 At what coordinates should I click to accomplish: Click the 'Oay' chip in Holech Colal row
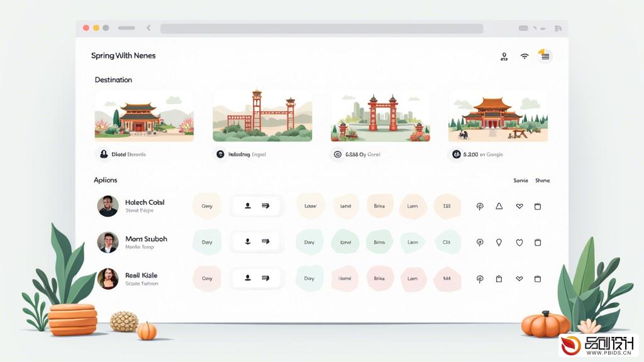[x=207, y=206]
